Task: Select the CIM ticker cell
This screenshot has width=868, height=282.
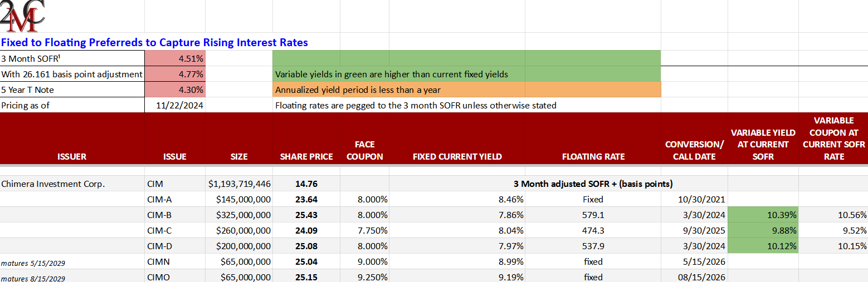Action: coord(175,184)
